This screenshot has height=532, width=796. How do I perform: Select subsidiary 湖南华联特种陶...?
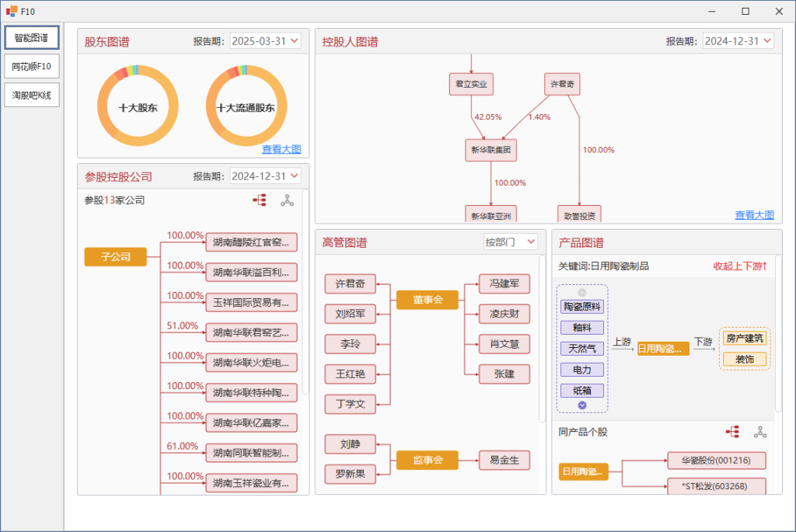pos(251,392)
